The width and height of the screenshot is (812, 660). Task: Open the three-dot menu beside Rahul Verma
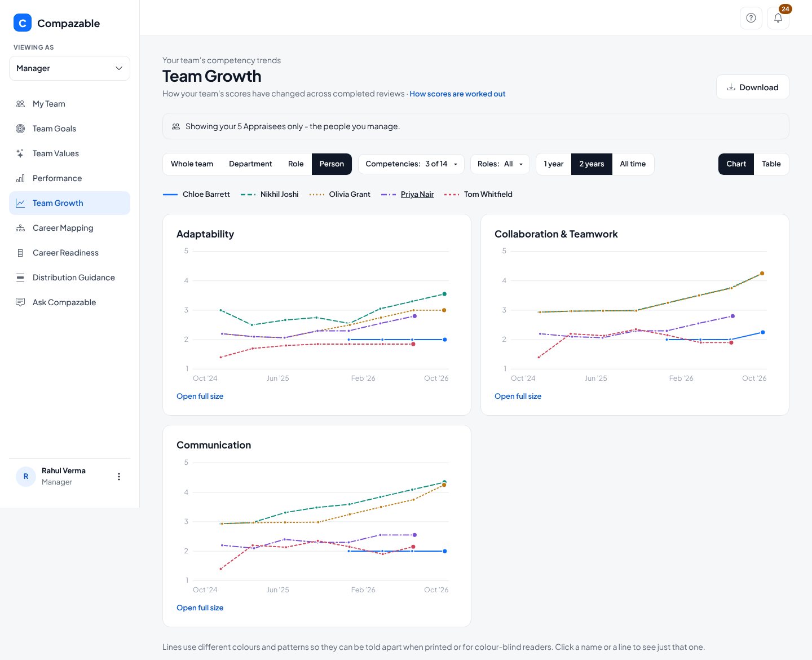point(118,477)
